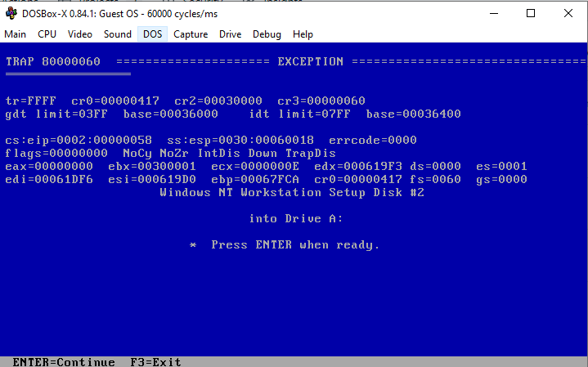The width and height of the screenshot is (588, 367).
Task: Click the 'ecx=0000000E' register
Action: (255, 167)
